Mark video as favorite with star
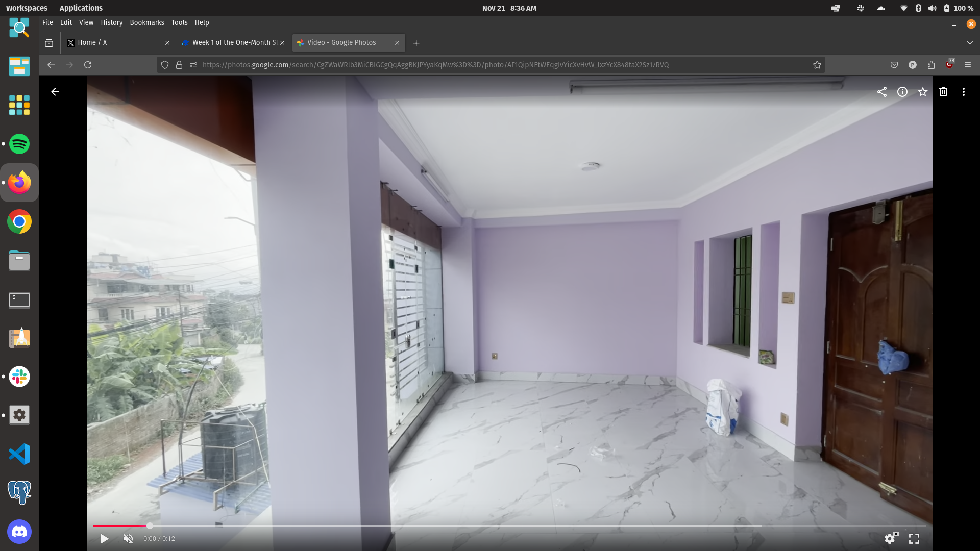Screen dimensions: 980x551 (922, 92)
